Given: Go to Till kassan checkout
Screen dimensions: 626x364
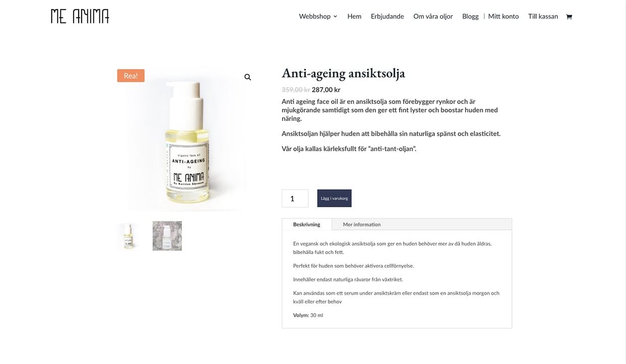Looking at the screenshot, I should (x=543, y=16).
